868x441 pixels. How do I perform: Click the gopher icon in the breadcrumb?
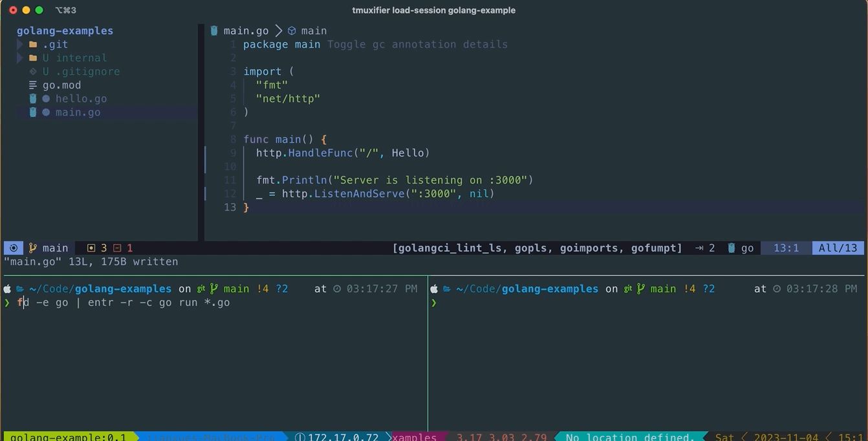coord(214,30)
